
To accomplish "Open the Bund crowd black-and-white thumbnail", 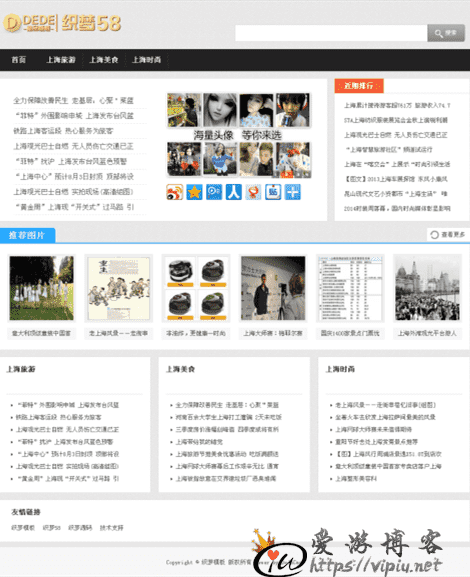I will click(427, 288).
